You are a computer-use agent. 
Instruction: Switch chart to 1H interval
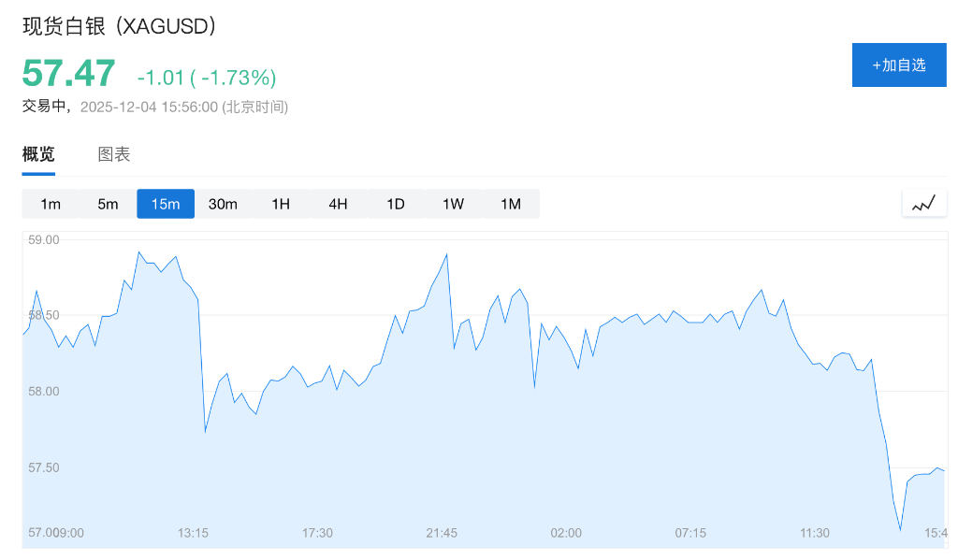point(281,204)
